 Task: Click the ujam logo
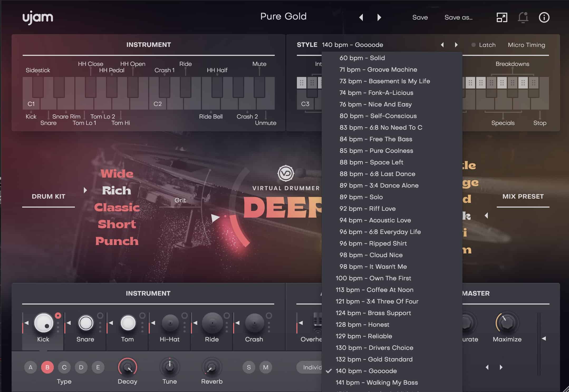(38, 18)
